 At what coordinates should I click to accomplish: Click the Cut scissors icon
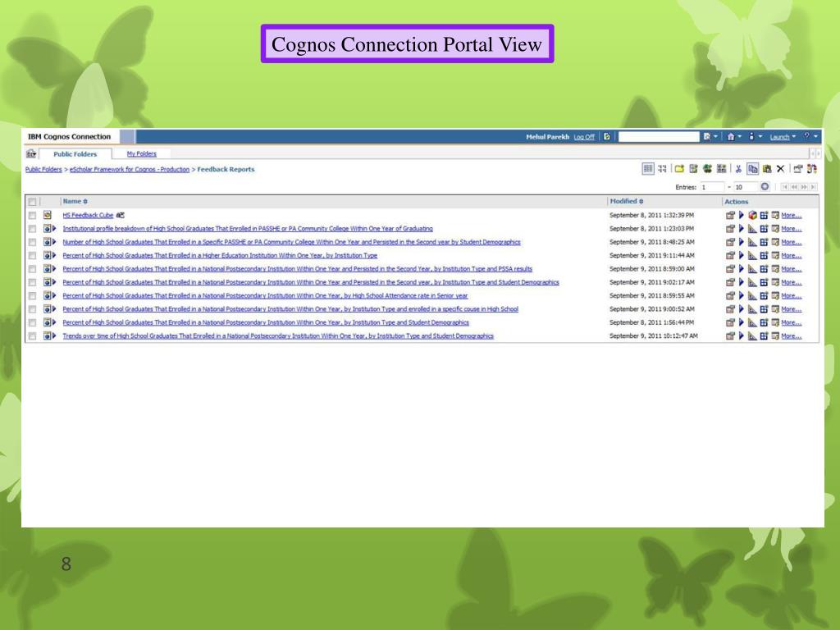(738, 169)
